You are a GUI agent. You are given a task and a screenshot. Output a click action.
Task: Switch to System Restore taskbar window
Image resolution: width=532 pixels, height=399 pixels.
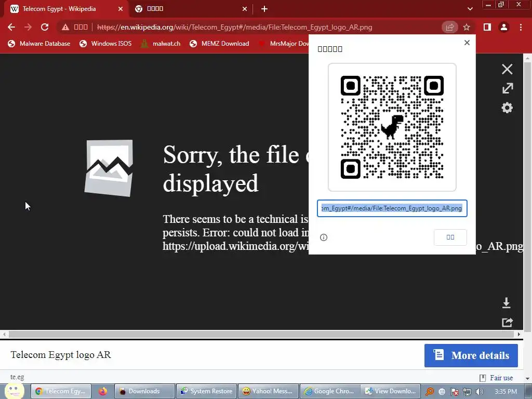(206, 391)
